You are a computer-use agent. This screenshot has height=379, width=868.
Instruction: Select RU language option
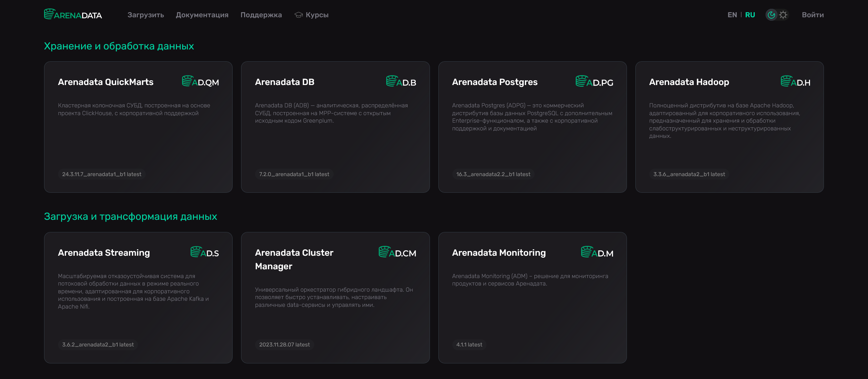coord(750,15)
